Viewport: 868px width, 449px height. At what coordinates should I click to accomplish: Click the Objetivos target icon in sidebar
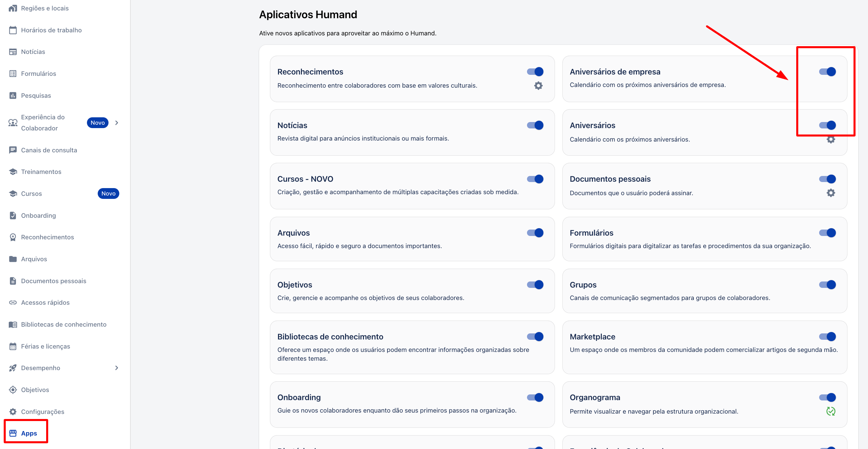[13, 390]
